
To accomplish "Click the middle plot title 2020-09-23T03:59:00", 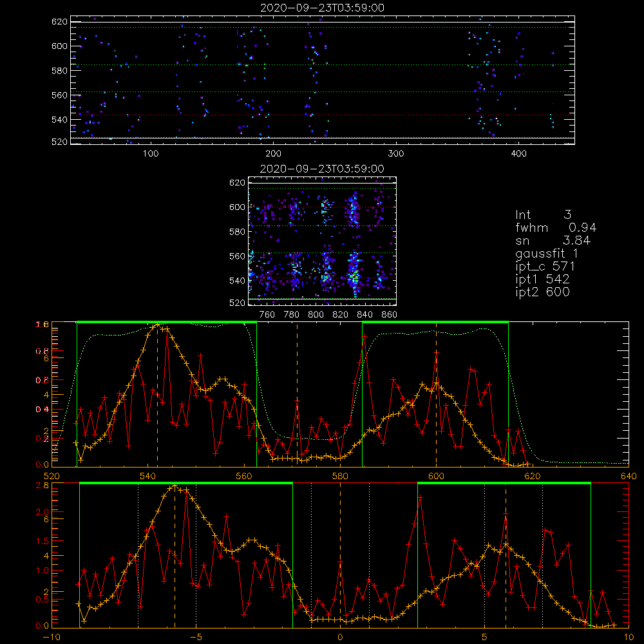I will point(323,169).
